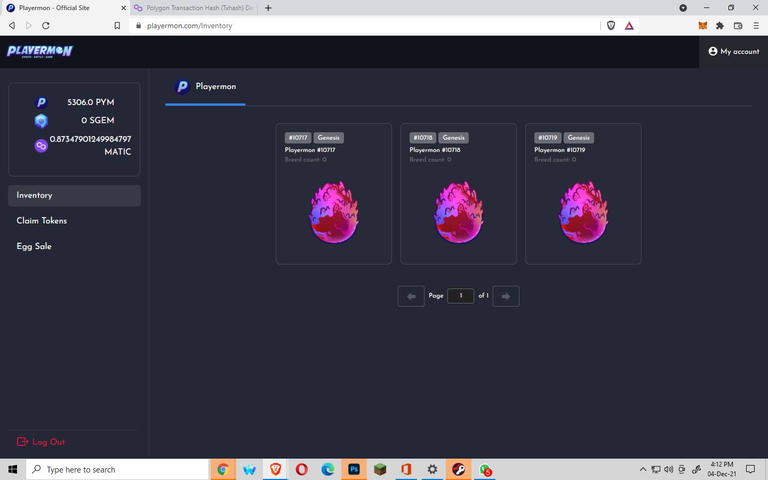Image resolution: width=768 pixels, height=480 pixels.
Task: Open the Brave Wallet icon
Action: click(738, 25)
